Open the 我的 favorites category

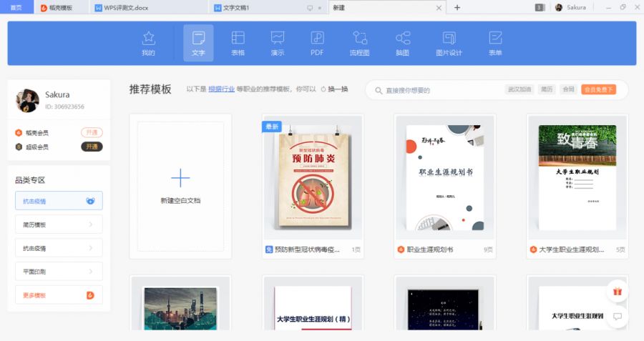[148, 43]
